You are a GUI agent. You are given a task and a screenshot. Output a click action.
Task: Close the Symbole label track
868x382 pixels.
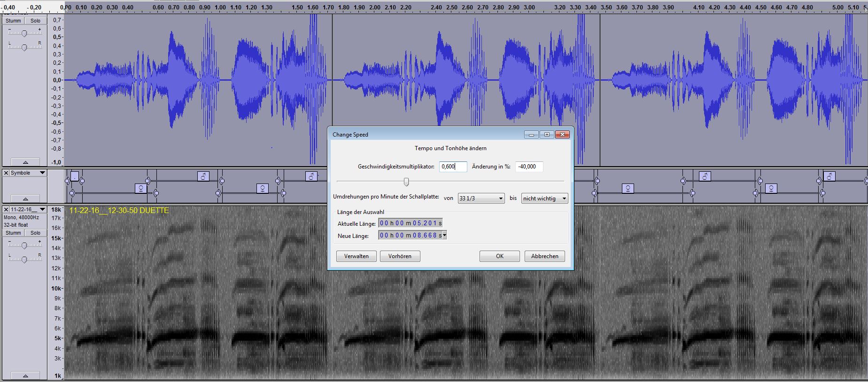point(6,173)
